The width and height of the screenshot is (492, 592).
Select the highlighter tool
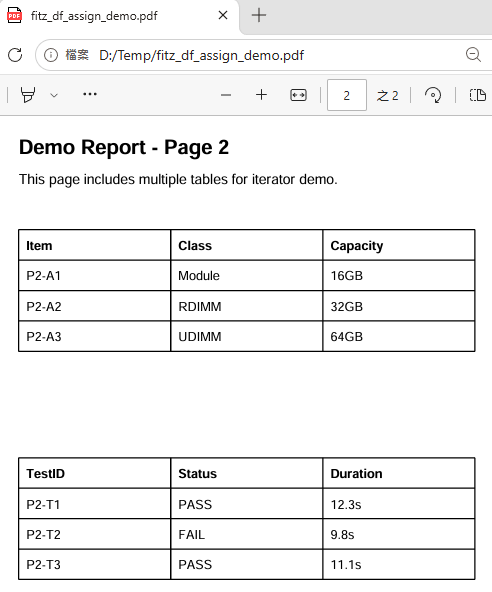[x=28, y=95]
